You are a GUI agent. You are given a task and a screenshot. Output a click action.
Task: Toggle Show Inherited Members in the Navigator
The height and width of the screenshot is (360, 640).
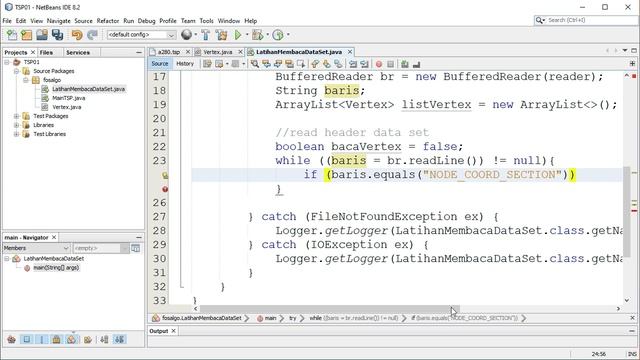[x=11, y=339]
